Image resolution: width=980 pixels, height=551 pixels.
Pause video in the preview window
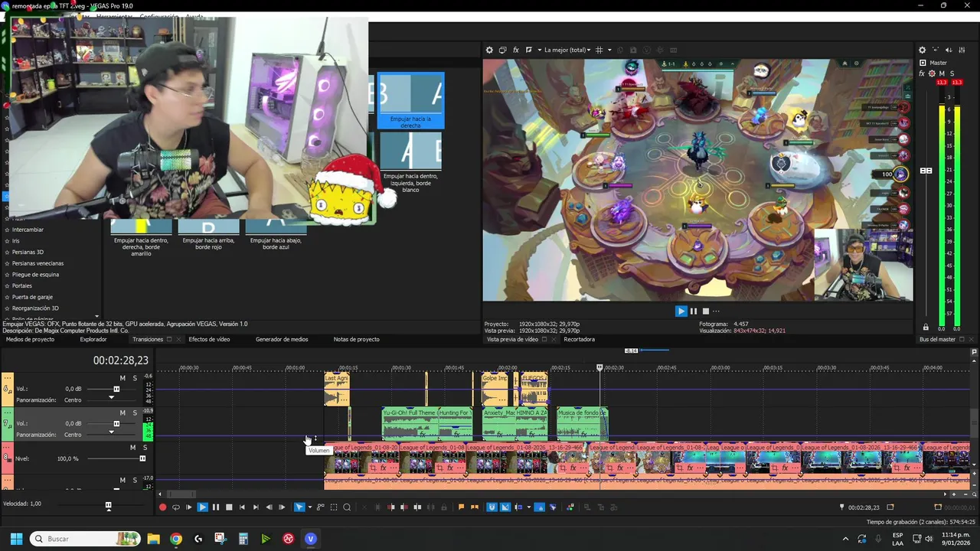tap(694, 311)
